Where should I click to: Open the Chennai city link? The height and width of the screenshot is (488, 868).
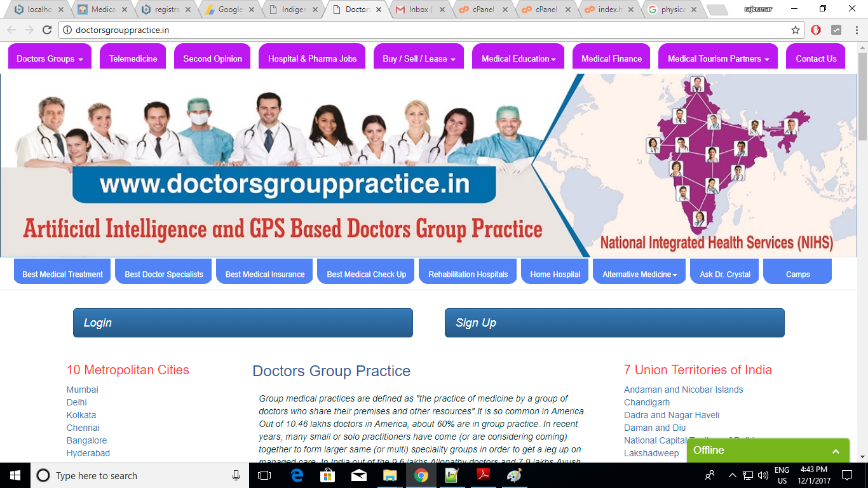(x=83, y=428)
